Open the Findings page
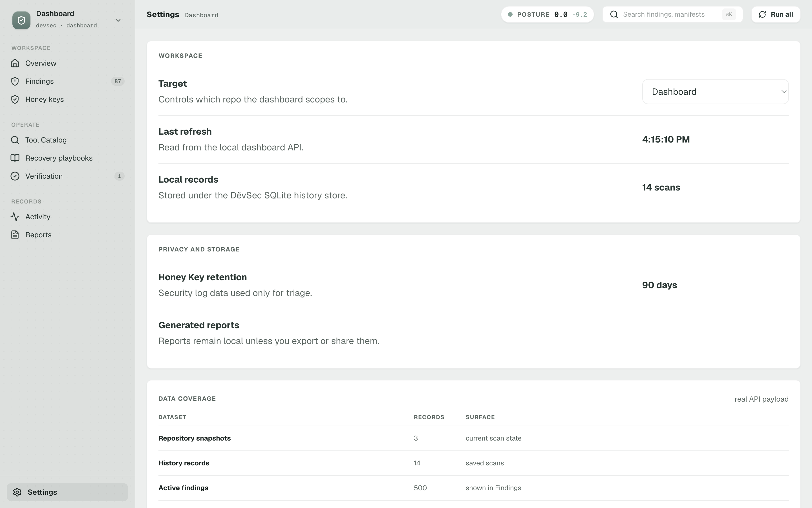This screenshot has width=812, height=508. pyautogui.click(x=67, y=81)
